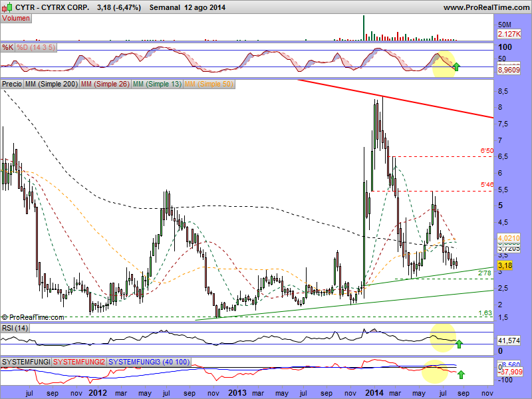Click the 6'50 resistance level label

(x=487, y=151)
